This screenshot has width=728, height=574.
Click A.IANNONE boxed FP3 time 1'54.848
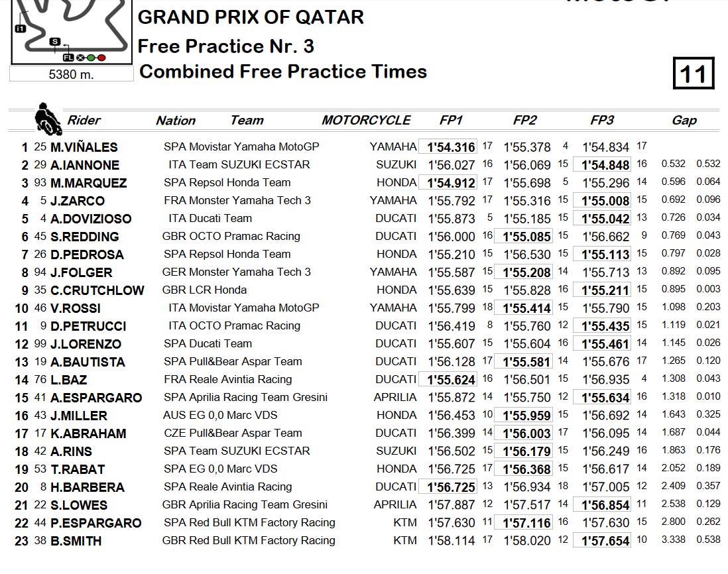602,165
